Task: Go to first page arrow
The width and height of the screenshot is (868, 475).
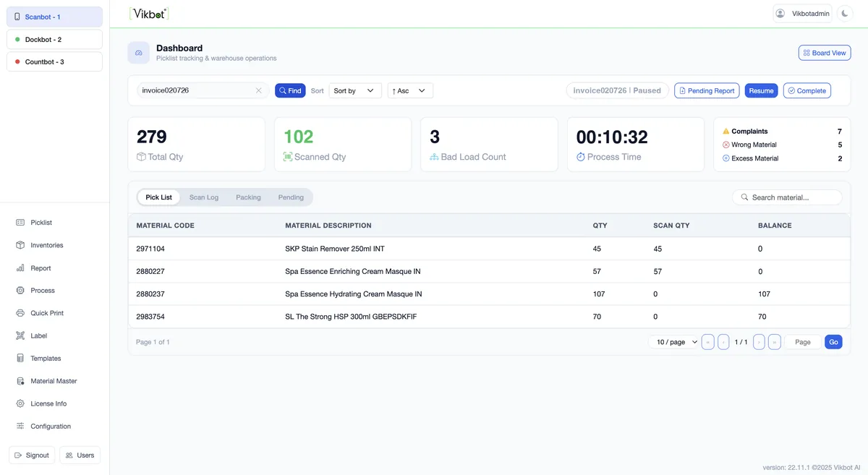Action: [x=708, y=342]
